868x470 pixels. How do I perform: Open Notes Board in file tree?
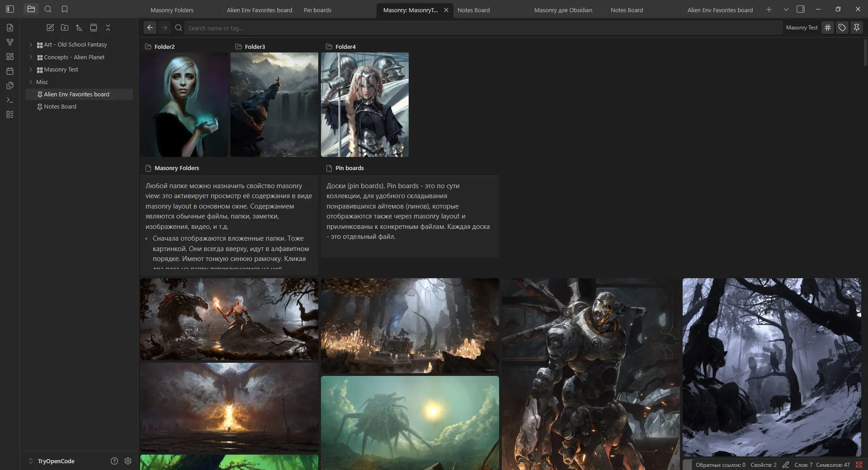coord(79,107)
